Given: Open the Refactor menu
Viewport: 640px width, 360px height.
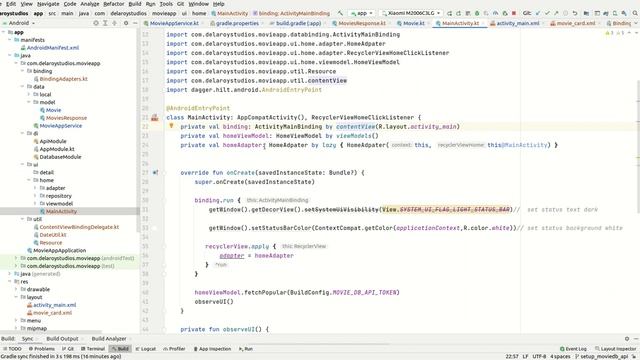Looking at the screenshot, I should click(x=113, y=4).
